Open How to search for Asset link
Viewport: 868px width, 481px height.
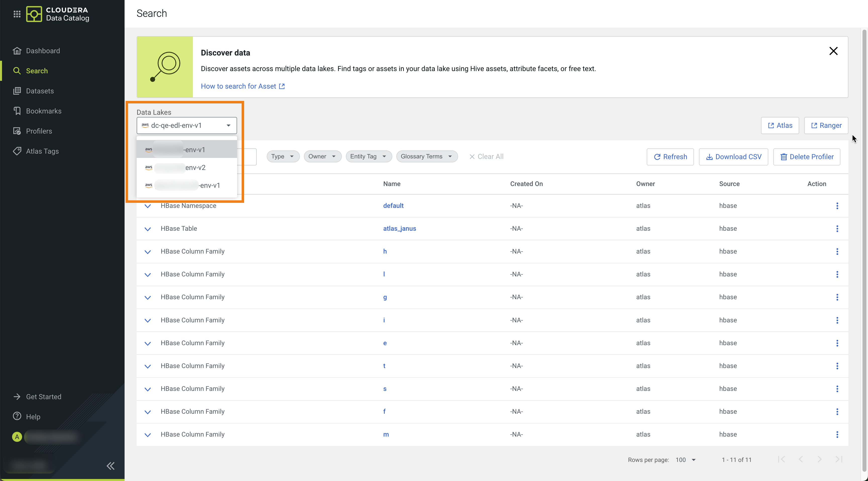click(243, 86)
